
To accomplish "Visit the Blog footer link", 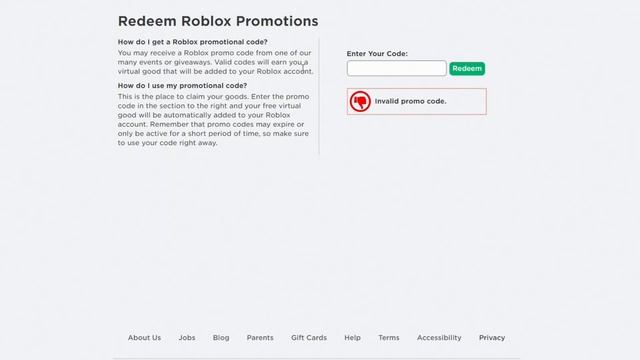I will (x=221, y=338).
